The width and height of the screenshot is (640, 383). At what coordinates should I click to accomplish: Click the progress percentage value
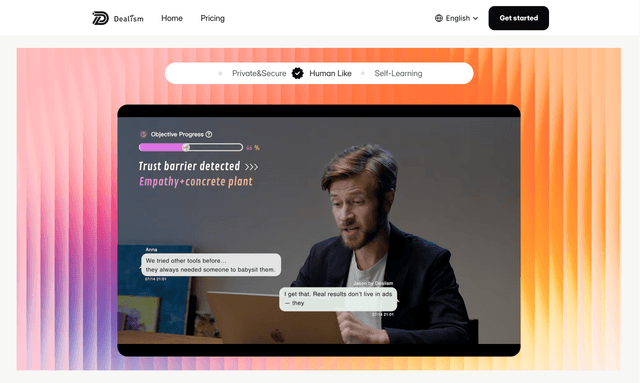253,148
